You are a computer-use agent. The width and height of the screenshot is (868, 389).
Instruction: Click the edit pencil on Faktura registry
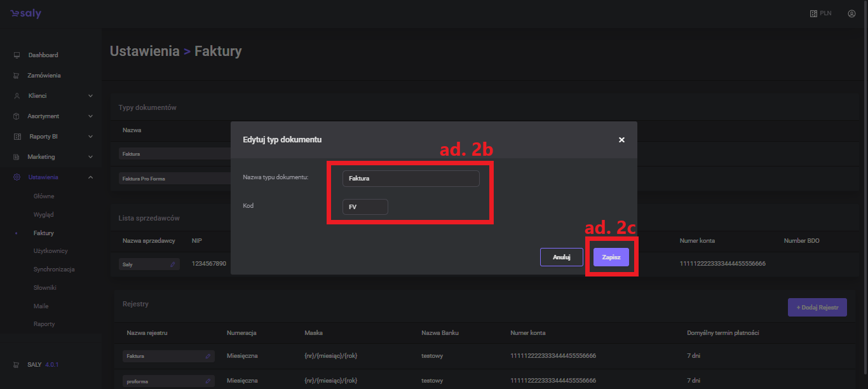click(208, 357)
